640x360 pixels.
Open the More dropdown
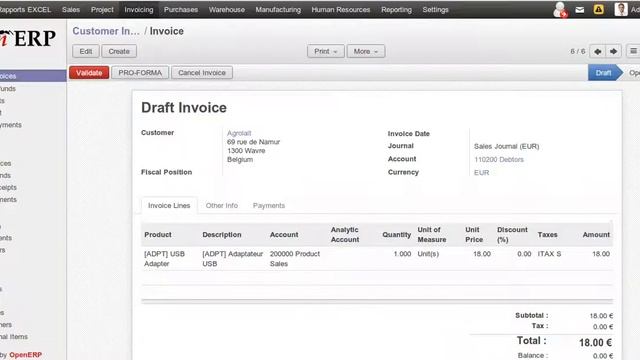(366, 51)
